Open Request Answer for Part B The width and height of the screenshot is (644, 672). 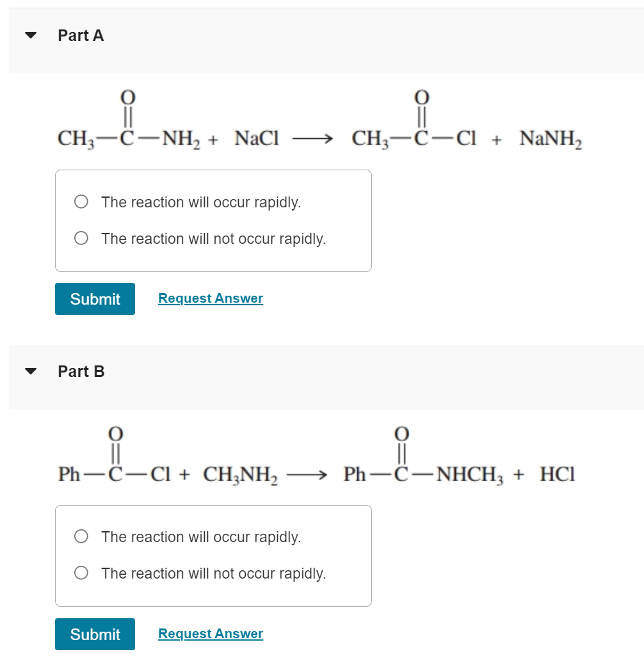click(211, 633)
